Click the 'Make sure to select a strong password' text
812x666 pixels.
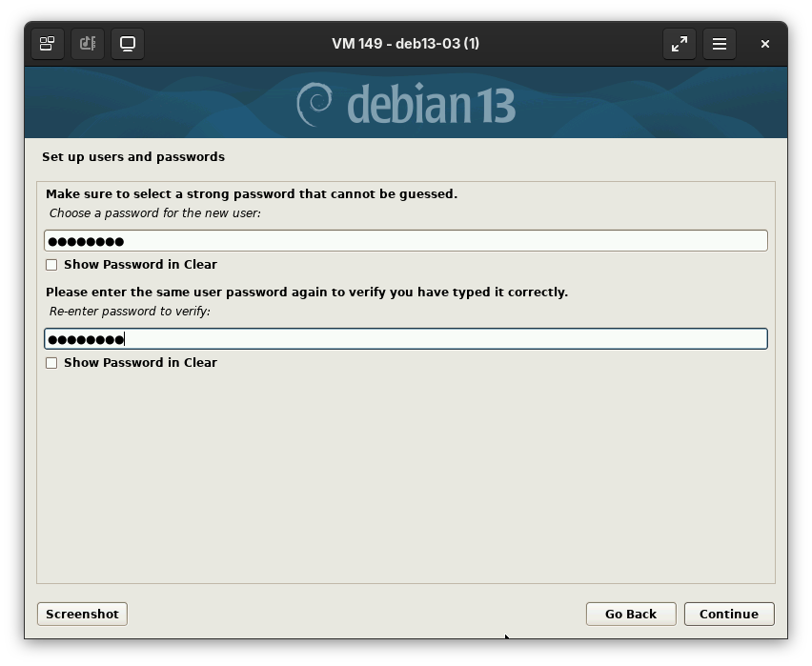tap(252, 194)
